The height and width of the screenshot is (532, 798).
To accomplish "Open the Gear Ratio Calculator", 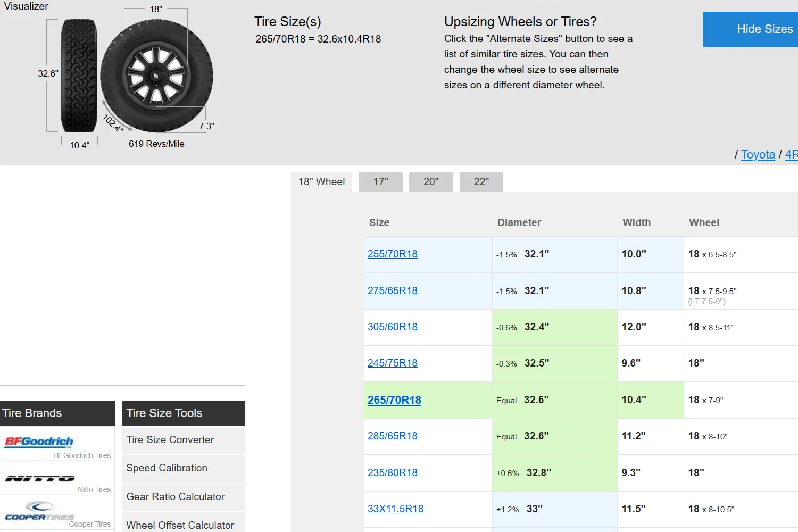I will pos(176,497).
